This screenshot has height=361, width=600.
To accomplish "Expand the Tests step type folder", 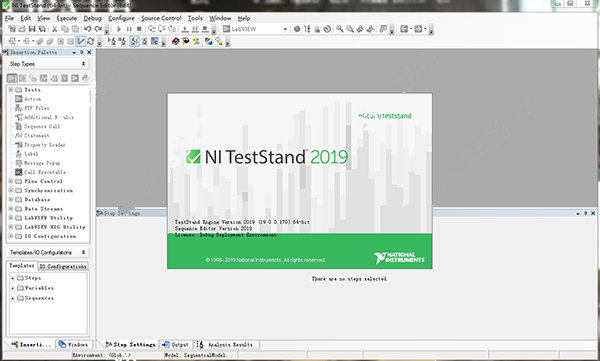I will (11, 90).
